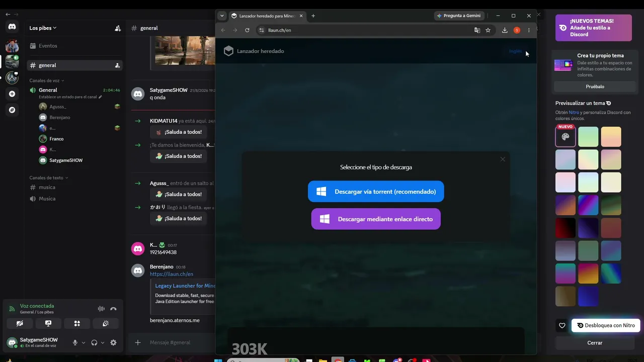The width and height of the screenshot is (644, 362).
Task: Open Chrome downloads icon
Action: point(505,30)
